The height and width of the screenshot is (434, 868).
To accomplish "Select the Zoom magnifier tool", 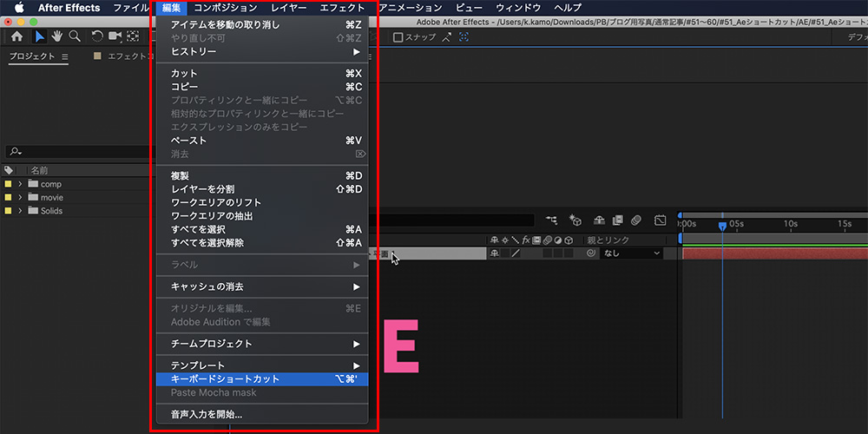I will pyautogui.click(x=75, y=36).
